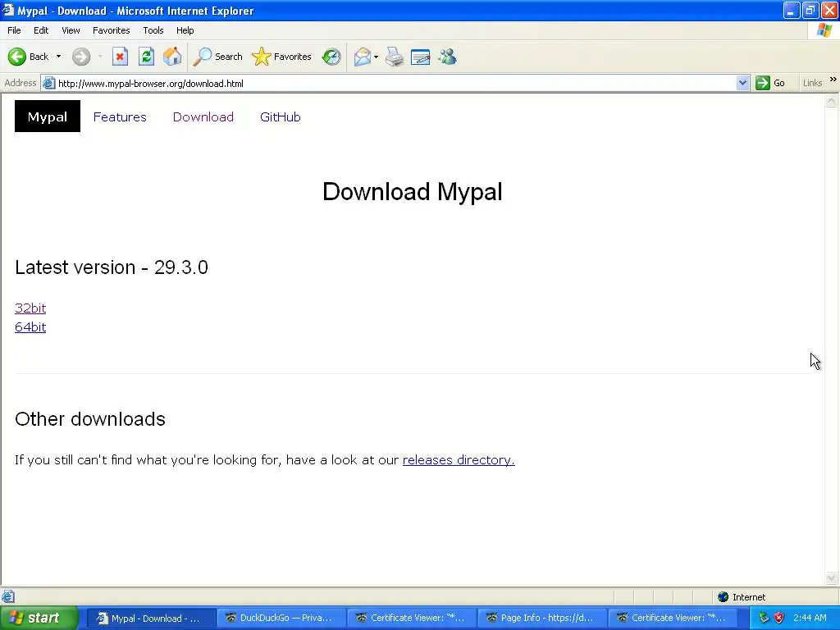This screenshot has width=840, height=630.
Task: Click the IE icon in the title bar
Action: point(7,10)
